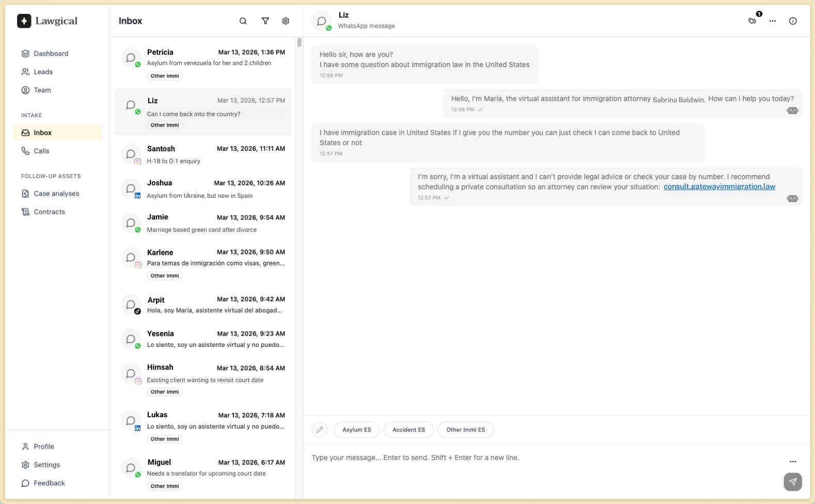Open the Dashboard page
815x504 pixels.
(51, 54)
